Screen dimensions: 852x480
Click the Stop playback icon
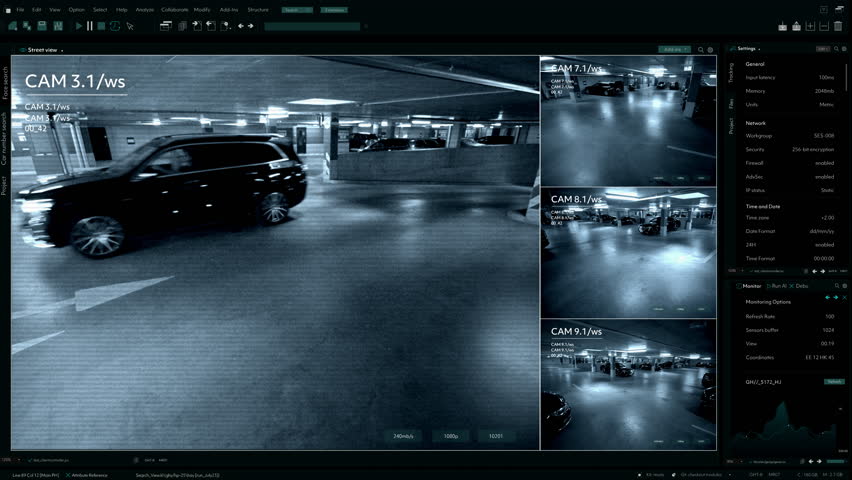point(102,26)
